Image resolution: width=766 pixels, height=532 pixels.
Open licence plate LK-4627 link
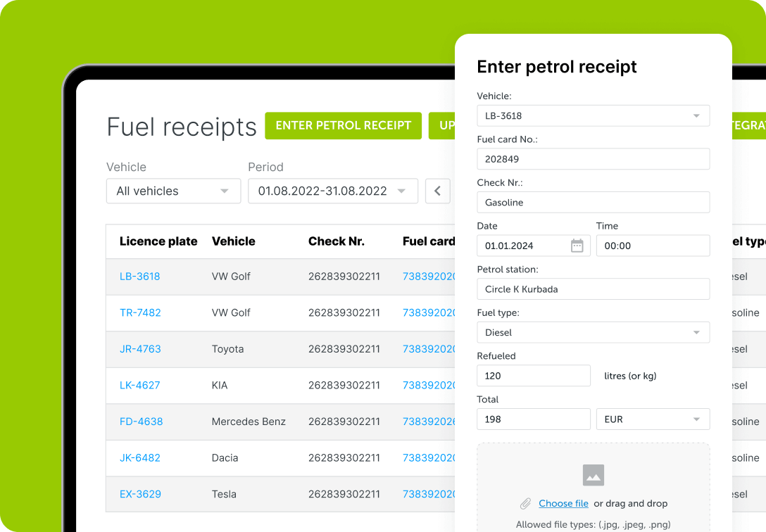[x=139, y=385]
